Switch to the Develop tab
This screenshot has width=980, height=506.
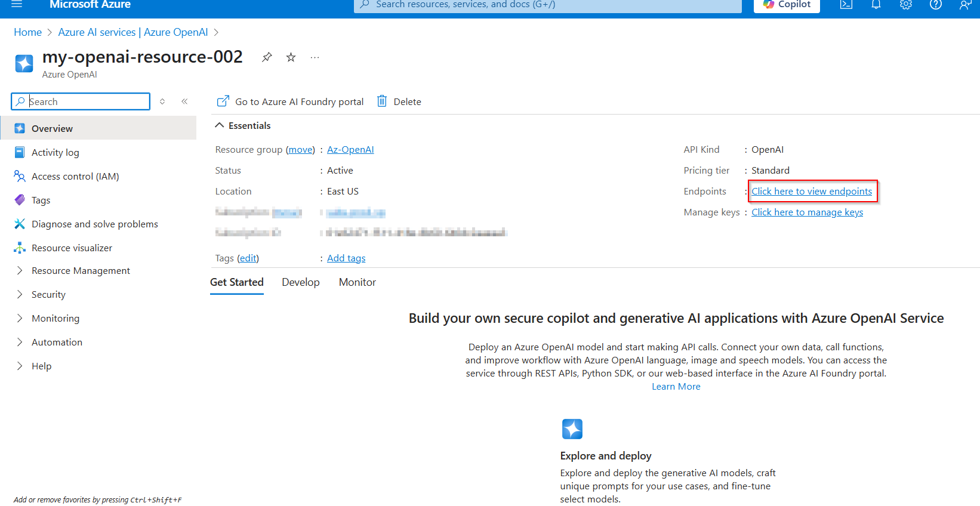pyautogui.click(x=301, y=282)
